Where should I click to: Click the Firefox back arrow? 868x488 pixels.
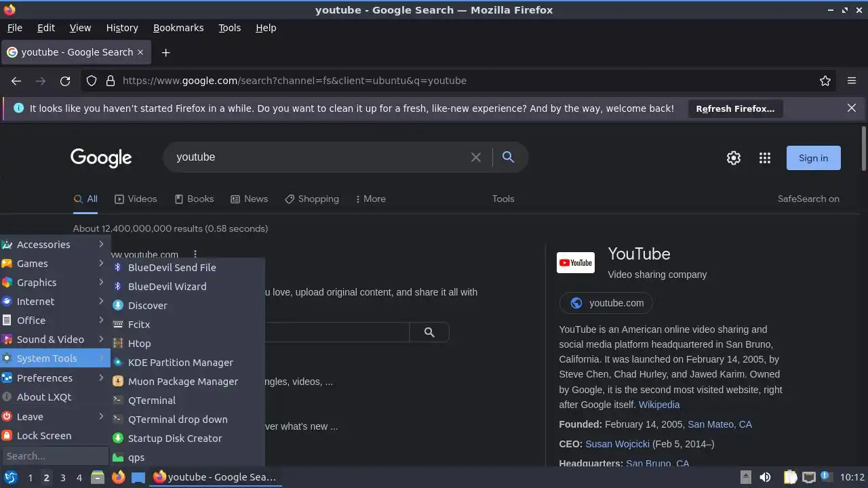tap(16, 81)
